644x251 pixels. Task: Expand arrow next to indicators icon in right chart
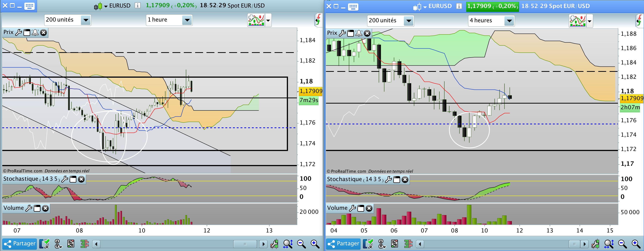point(590,21)
